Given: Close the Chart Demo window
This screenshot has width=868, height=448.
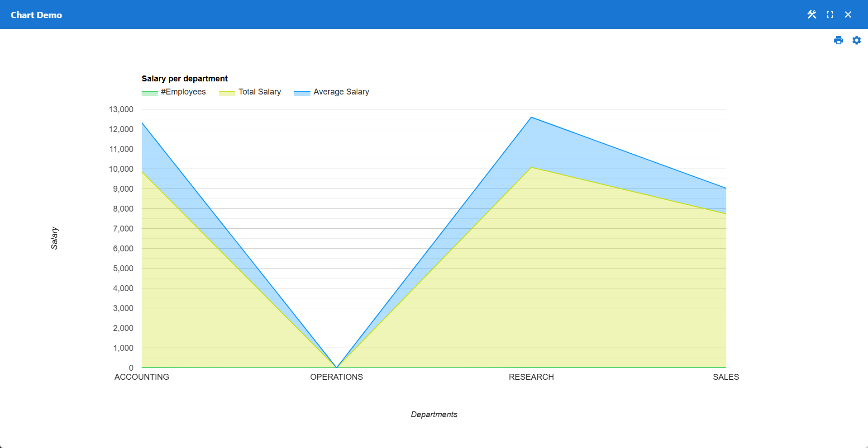Looking at the screenshot, I should [848, 14].
